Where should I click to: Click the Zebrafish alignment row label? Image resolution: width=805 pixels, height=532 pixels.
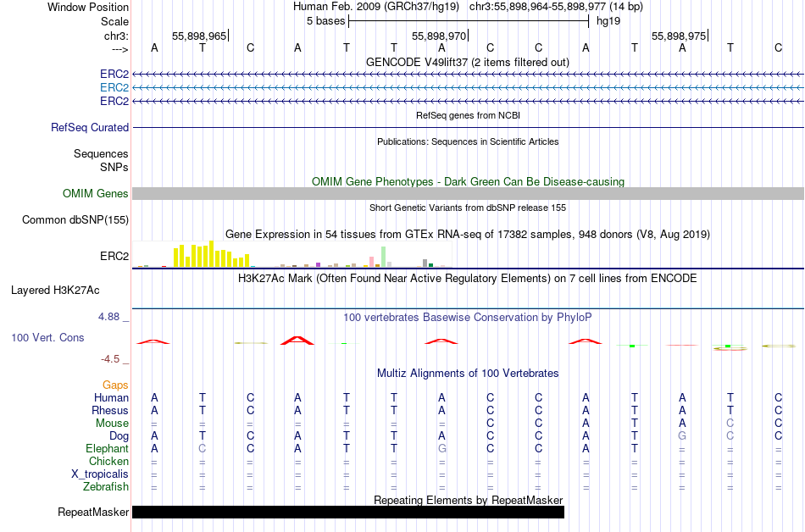[x=106, y=486]
